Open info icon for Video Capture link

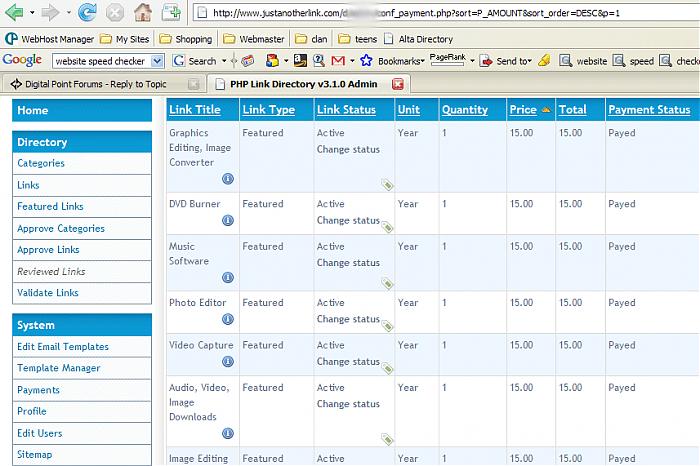pos(228,362)
